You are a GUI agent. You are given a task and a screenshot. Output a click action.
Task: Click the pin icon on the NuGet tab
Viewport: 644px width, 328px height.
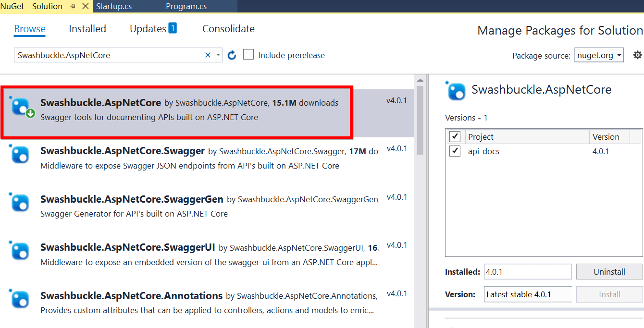(73, 6)
